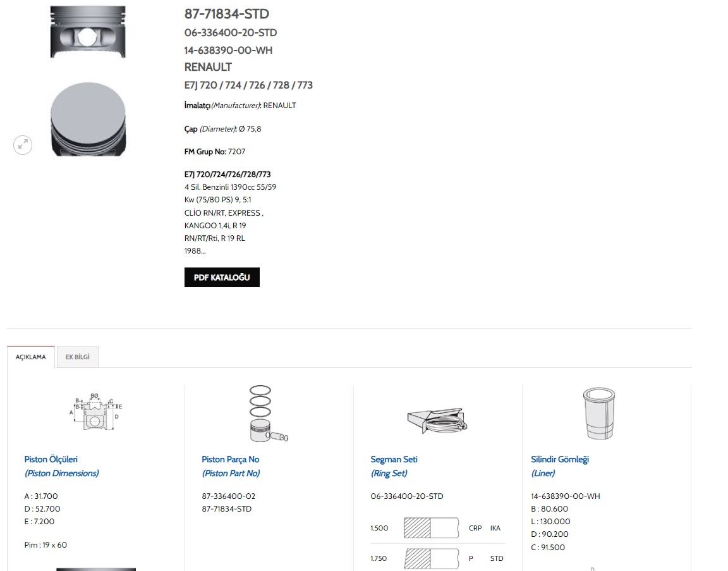Select the Silindir Gömleği heading
Viewport: 728px width, 571px height.
tap(560, 460)
